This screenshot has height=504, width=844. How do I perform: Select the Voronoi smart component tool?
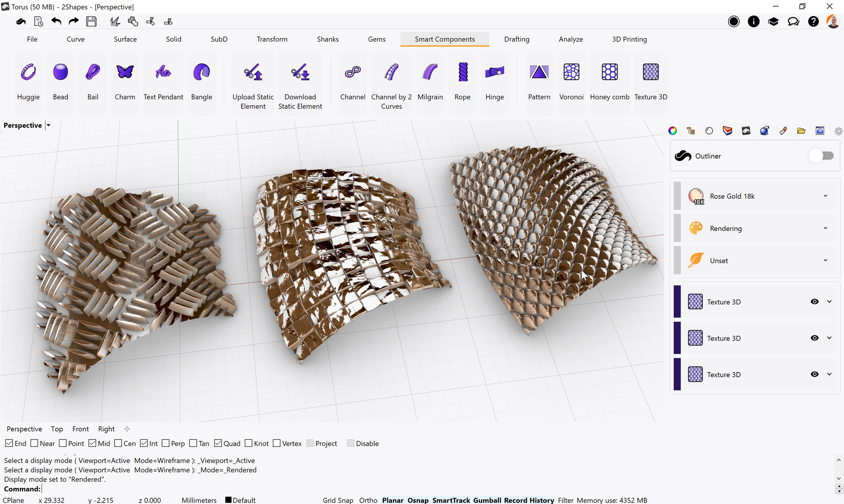571,72
